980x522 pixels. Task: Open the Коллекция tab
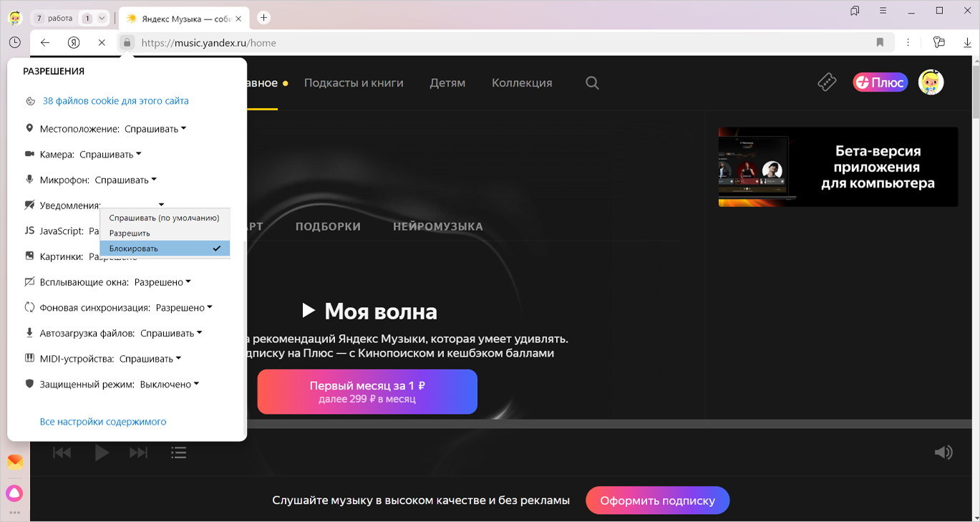point(522,83)
